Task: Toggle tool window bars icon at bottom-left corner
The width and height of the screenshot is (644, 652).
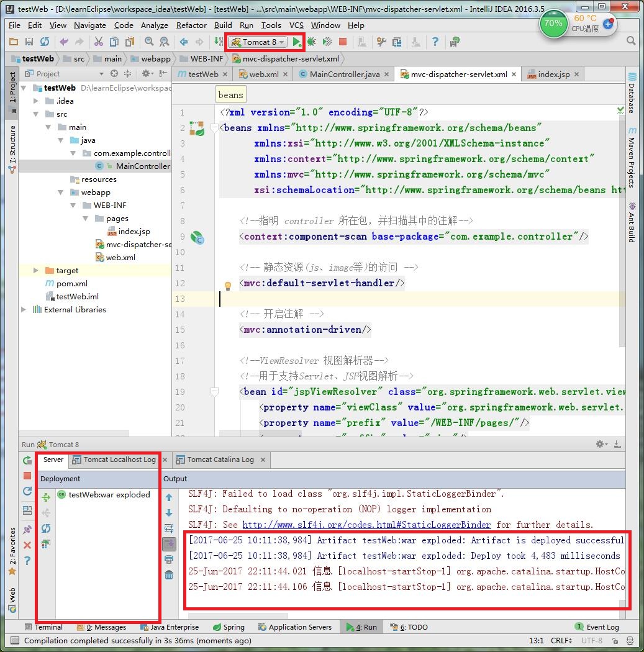Action: coord(14,641)
